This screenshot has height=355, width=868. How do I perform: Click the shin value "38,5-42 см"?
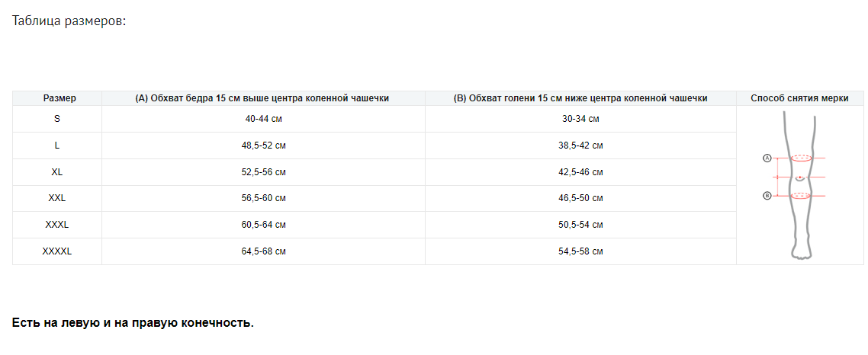[580, 146]
